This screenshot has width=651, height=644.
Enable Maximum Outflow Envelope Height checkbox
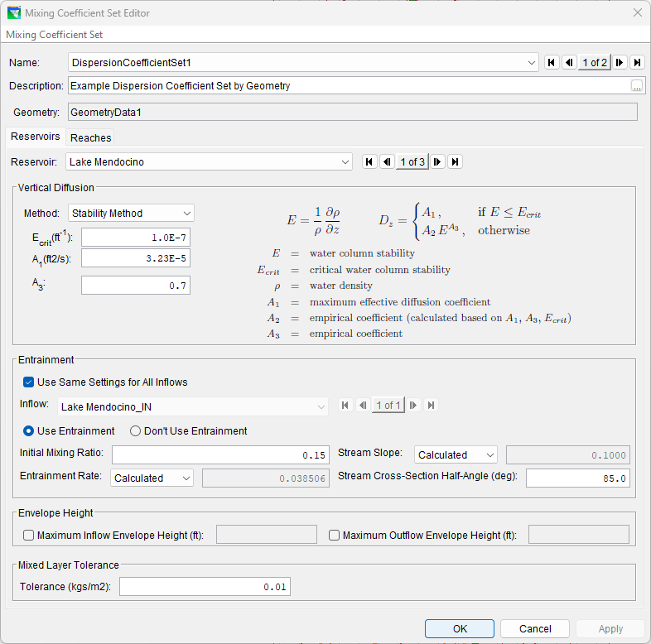(335, 536)
